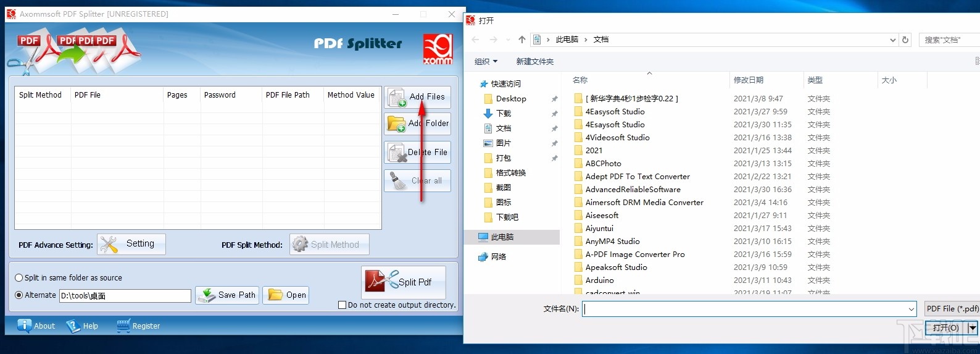Viewport: 980px width, 354px height.
Task: Open the PDF File (*.pdf) type dropdown
Action: pyautogui.click(x=952, y=309)
